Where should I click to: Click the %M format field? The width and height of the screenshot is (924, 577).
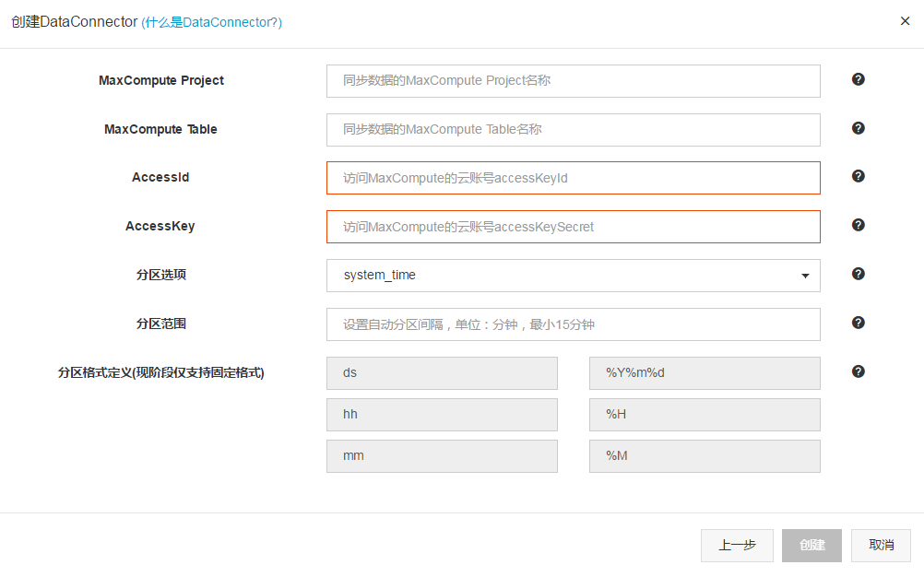click(705, 456)
